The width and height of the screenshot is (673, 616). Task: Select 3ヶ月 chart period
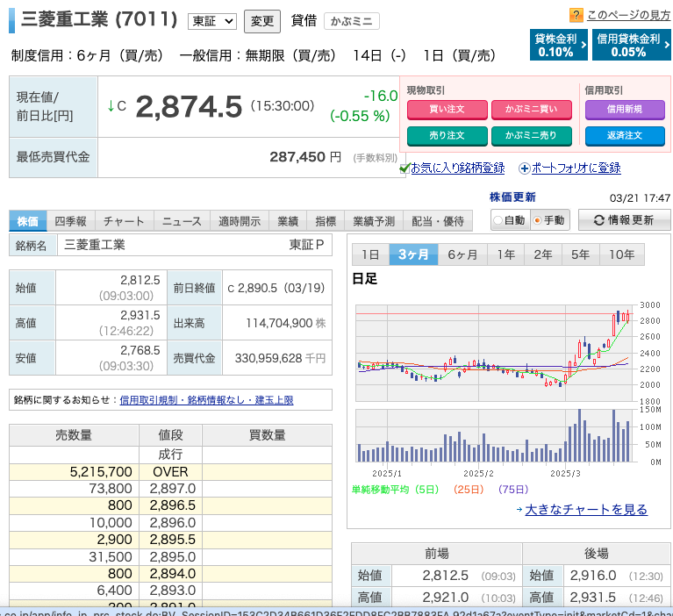[413, 254]
